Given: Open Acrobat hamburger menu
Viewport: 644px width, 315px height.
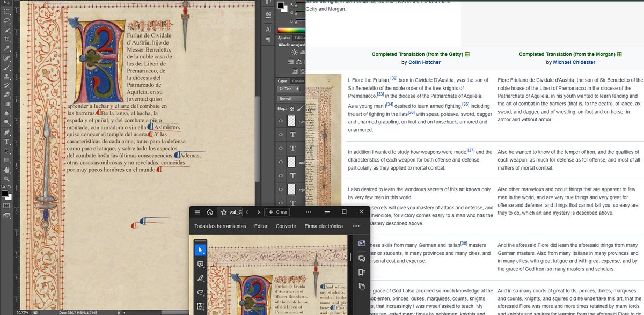Looking at the screenshot, I should point(197,212).
